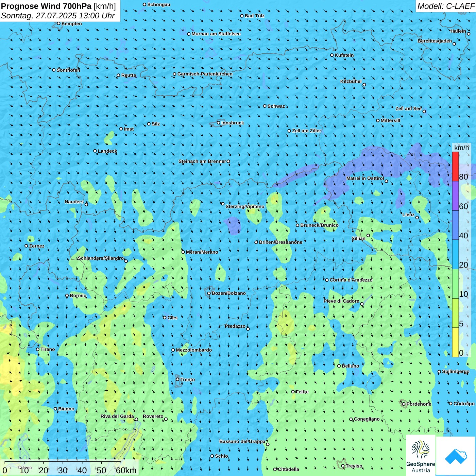Image resolution: width=476 pixels, height=476 pixels.
Task: Select the Cortina d'Ampezzo label
Action: pyautogui.click(x=351, y=280)
